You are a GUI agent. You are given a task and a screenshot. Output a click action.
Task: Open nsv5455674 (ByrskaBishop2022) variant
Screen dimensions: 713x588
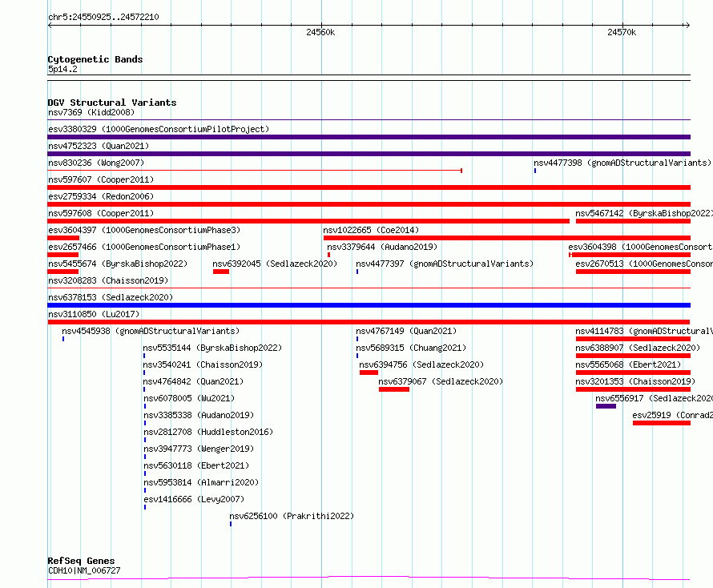(x=118, y=264)
